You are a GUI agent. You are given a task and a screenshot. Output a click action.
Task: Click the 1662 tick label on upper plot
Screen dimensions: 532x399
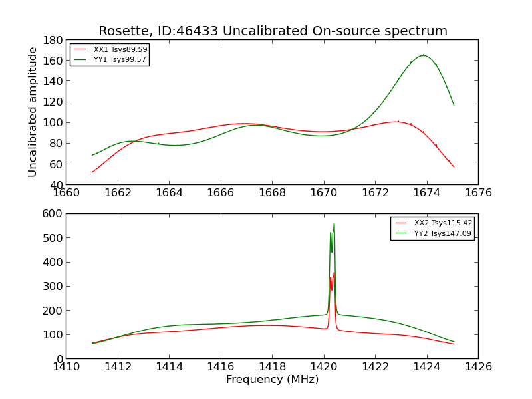click(x=118, y=193)
